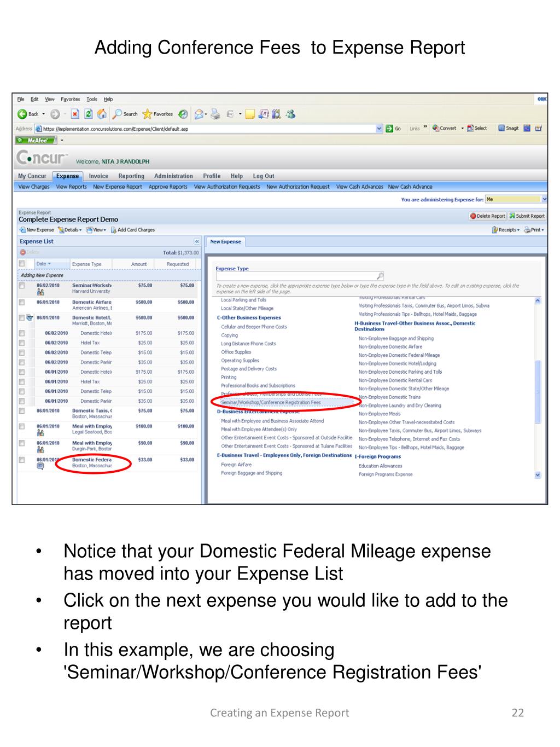Open the Snagit toolbar button

click(x=509, y=129)
